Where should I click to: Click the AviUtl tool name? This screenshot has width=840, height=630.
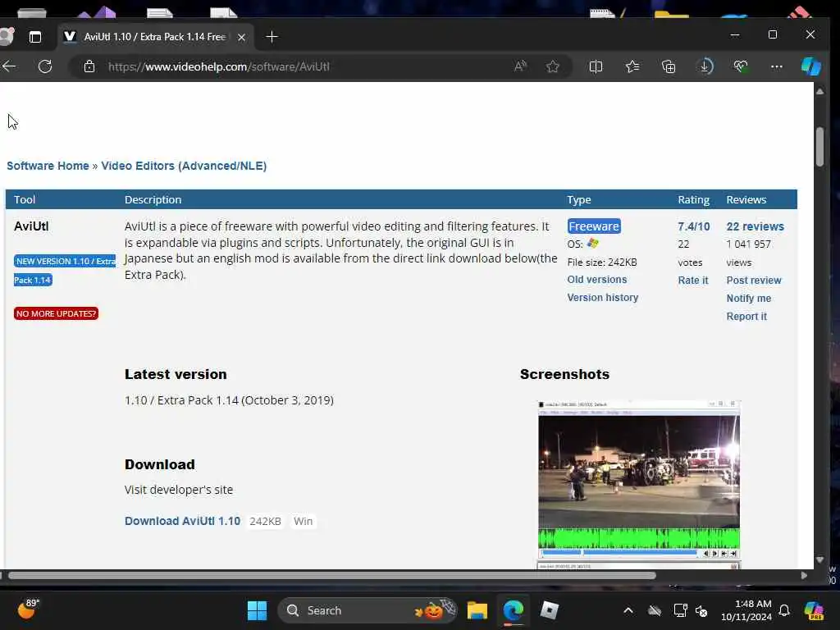[x=32, y=226]
